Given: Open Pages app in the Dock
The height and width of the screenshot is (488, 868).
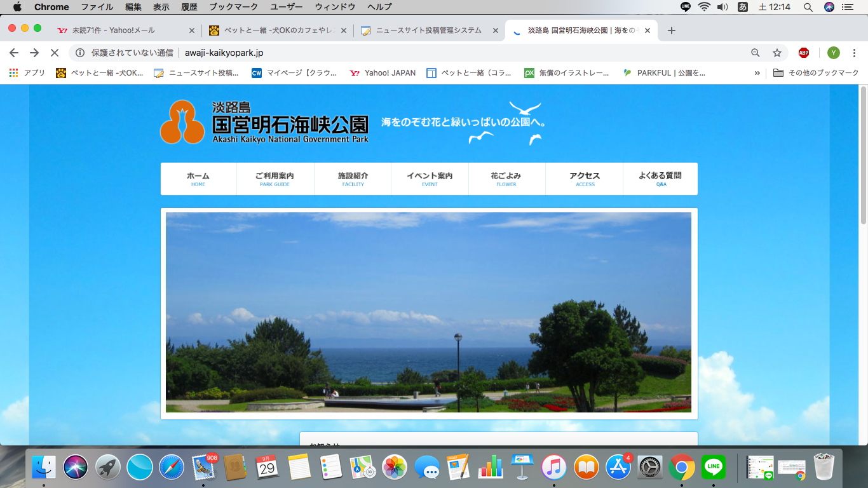Looking at the screenshot, I should click(458, 468).
